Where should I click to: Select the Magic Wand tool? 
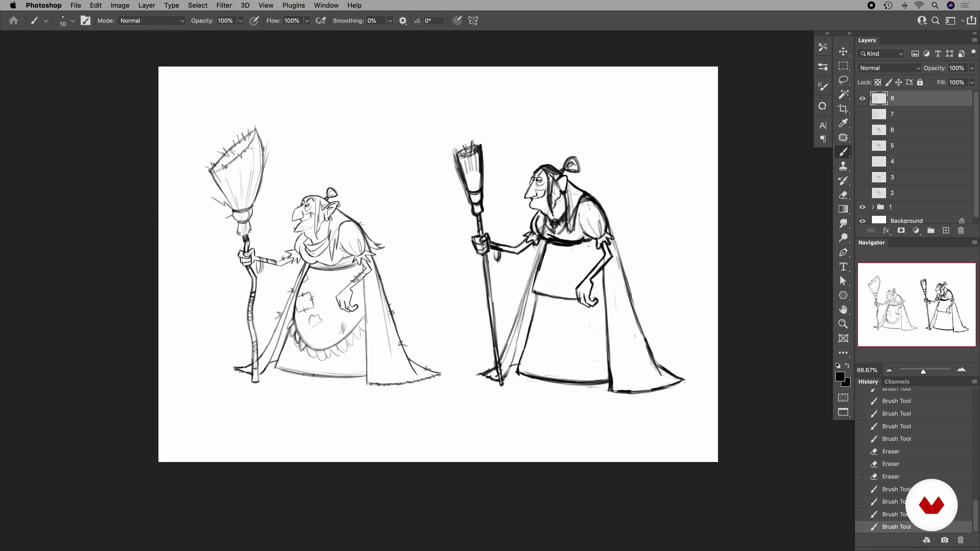click(x=843, y=94)
